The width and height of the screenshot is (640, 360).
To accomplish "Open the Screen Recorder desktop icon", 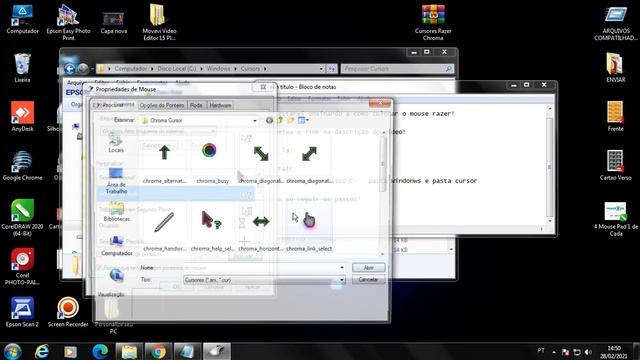I will (x=68, y=312).
